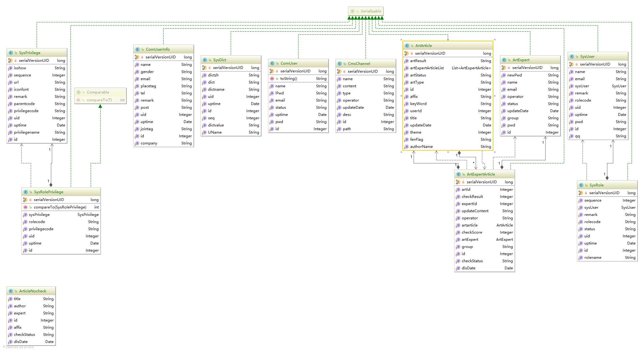Click company property in ComUserInfo

pos(164,143)
